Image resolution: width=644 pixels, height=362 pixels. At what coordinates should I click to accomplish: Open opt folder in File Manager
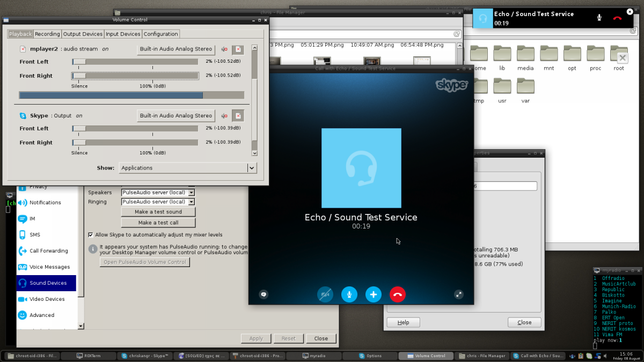click(x=572, y=57)
